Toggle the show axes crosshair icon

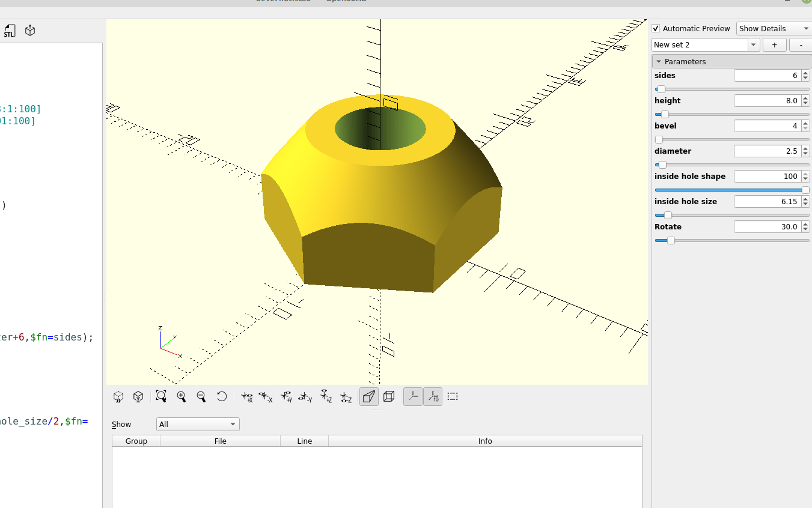[413, 396]
